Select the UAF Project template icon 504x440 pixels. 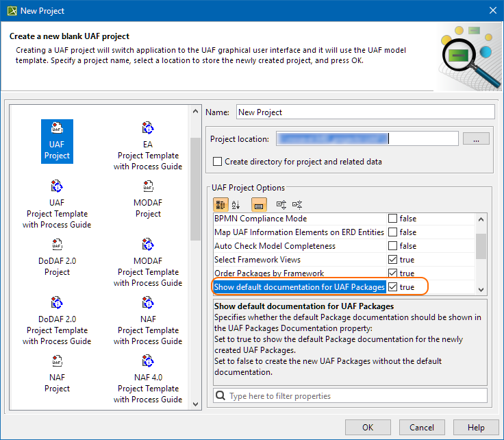[57, 128]
